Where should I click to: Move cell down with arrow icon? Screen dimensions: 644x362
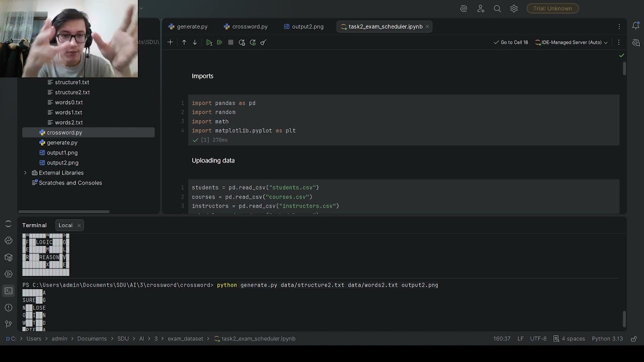[195, 42]
